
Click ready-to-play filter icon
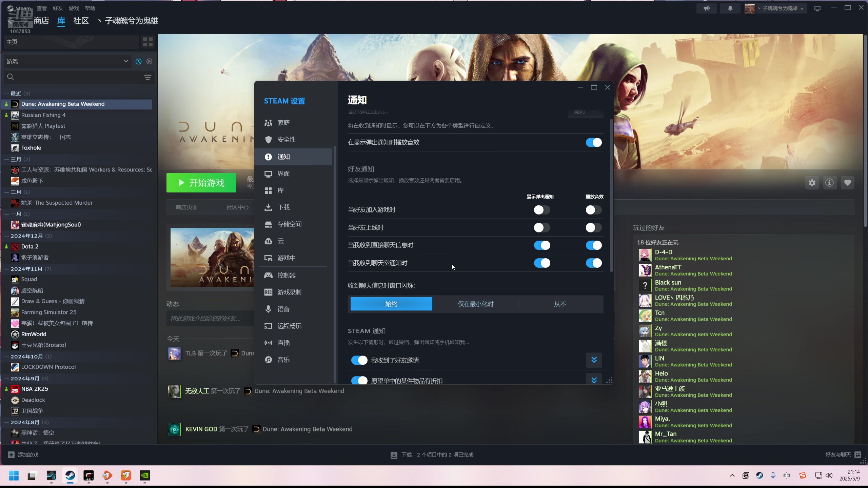pyautogui.click(x=149, y=61)
